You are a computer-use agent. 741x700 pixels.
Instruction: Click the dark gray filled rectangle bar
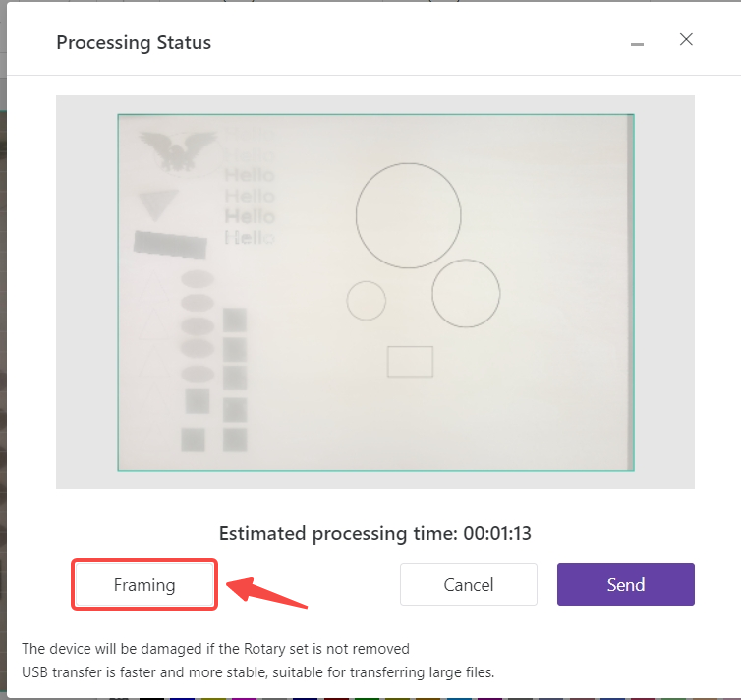tap(170, 243)
